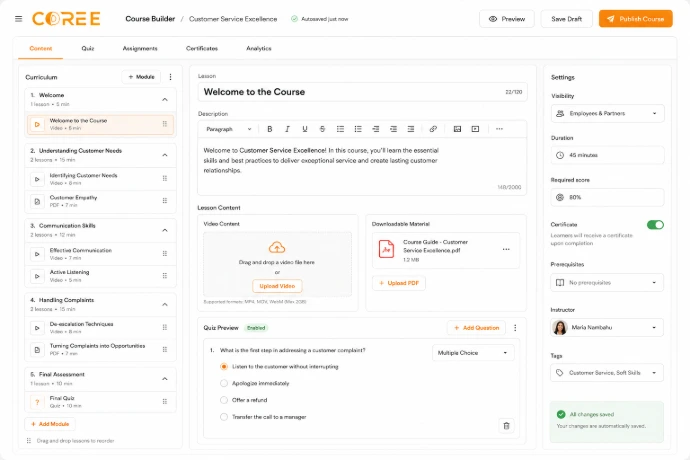Switch to the Quiz tab
690x460 pixels.
tap(88, 48)
